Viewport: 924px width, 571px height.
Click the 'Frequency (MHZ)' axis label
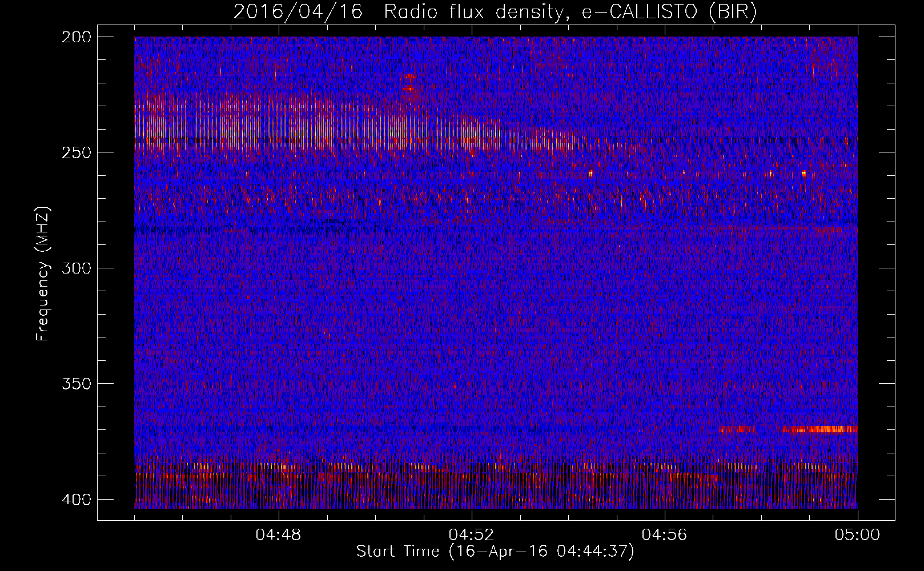click(43, 274)
